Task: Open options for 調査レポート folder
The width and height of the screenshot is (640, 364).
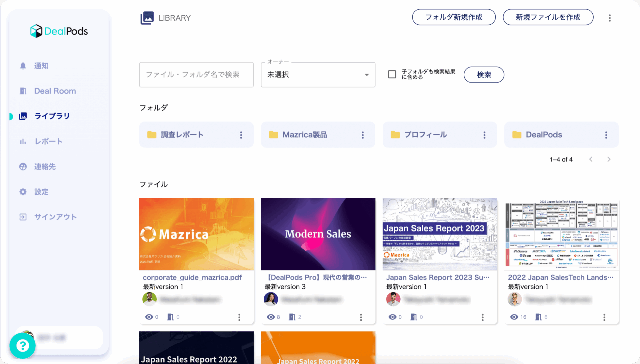Action: click(x=241, y=135)
